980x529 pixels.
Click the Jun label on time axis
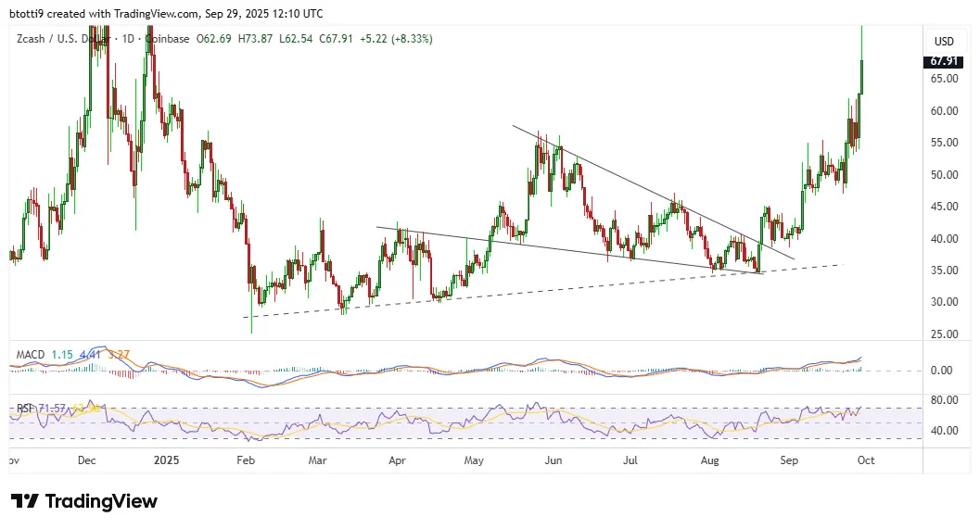click(x=554, y=459)
